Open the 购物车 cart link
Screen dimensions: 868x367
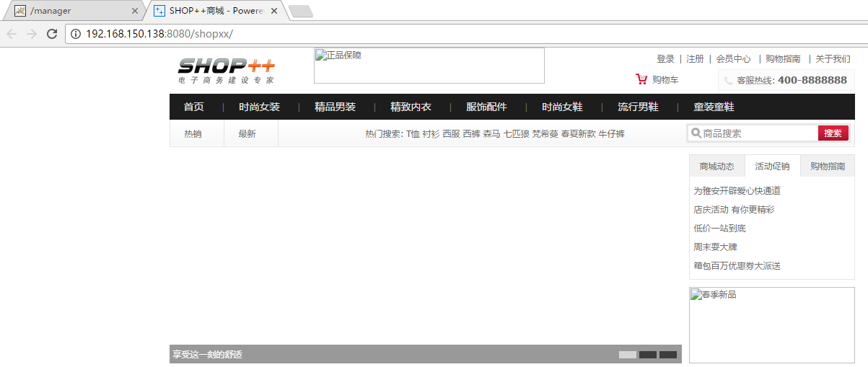click(665, 80)
